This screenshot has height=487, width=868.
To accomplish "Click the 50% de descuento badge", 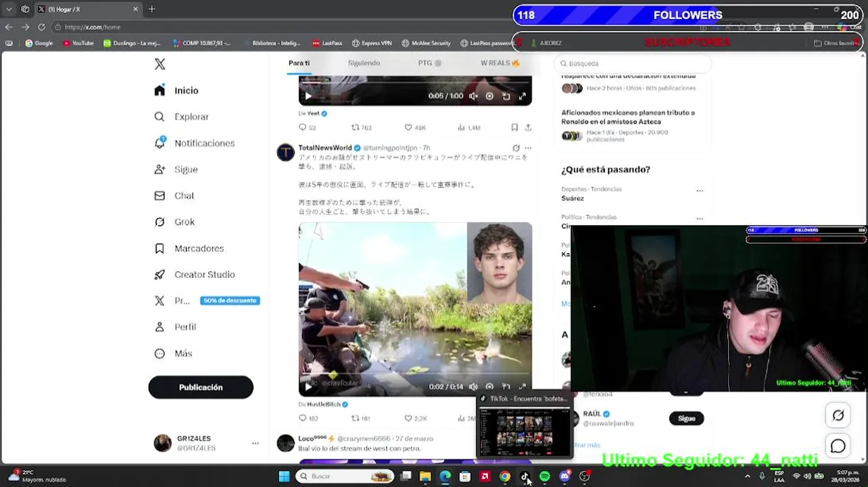I will point(230,300).
